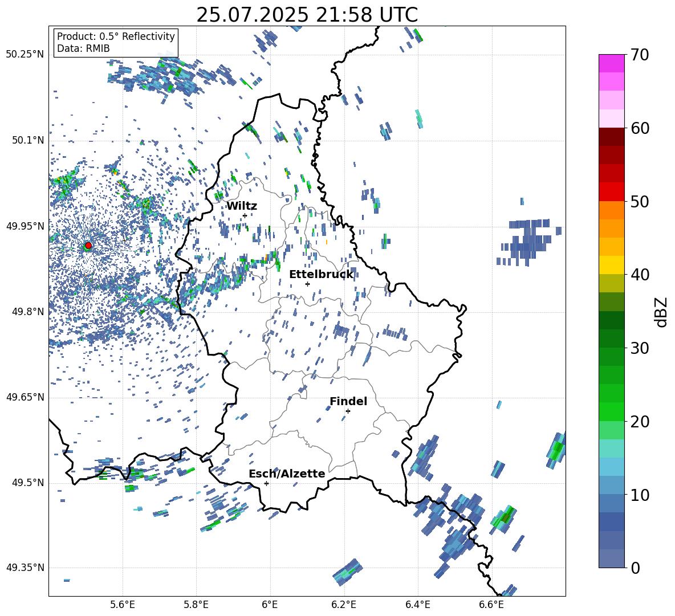Click the 10 colorbar tick label

pyautogui.click(x=639, y=495)
